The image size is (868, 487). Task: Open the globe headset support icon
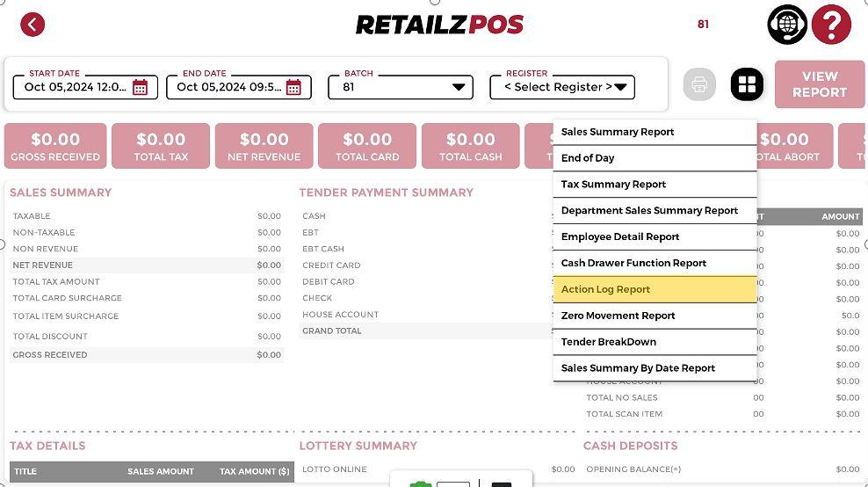(x=787, y=25)
